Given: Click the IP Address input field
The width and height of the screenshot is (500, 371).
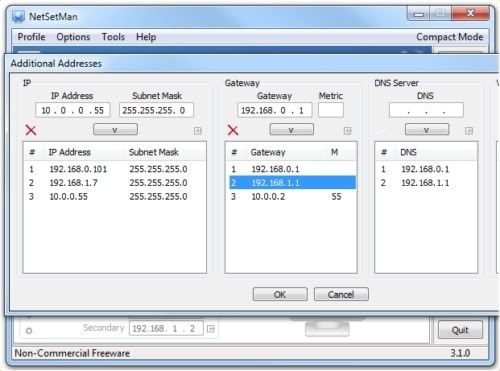Looking at the screenshot, I should 73,110.
